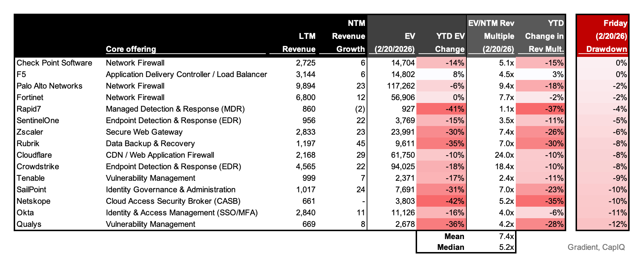
Task: Click CDN / Web Application Firewall cell
Action: coord(160,155)
